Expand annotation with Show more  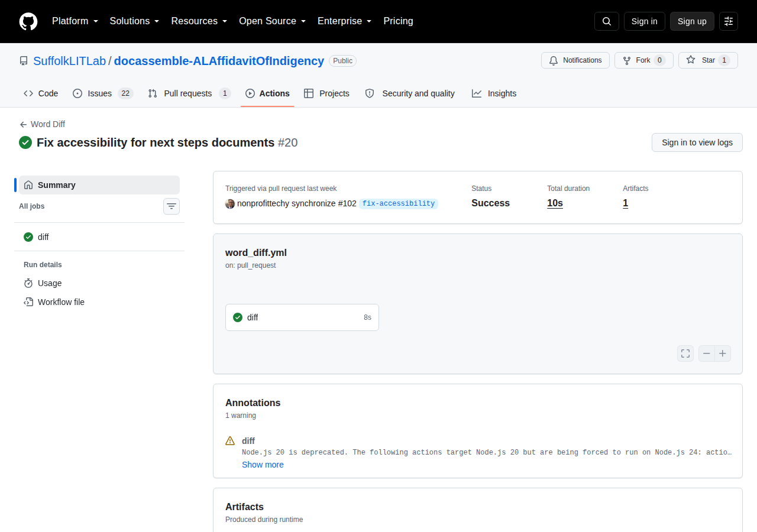[x=263, y=465]
